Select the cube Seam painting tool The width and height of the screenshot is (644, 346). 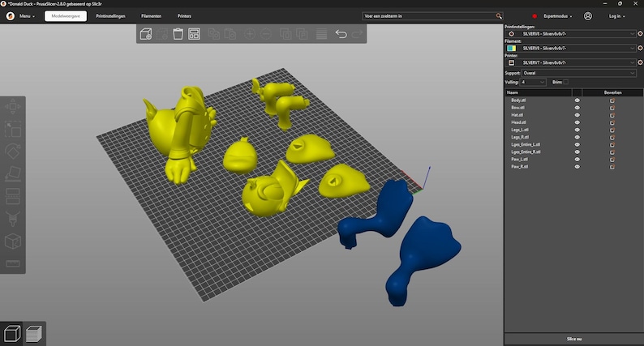(x=13, y=241)
